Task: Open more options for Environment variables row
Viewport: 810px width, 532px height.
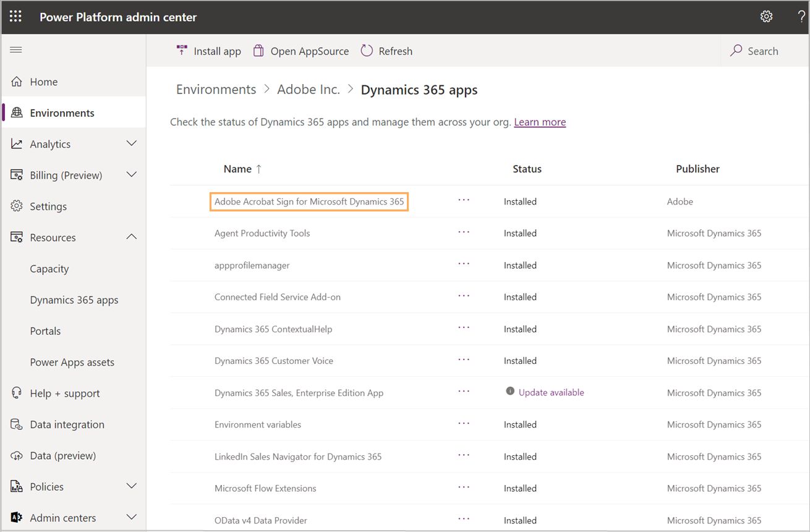Action: 464,423
